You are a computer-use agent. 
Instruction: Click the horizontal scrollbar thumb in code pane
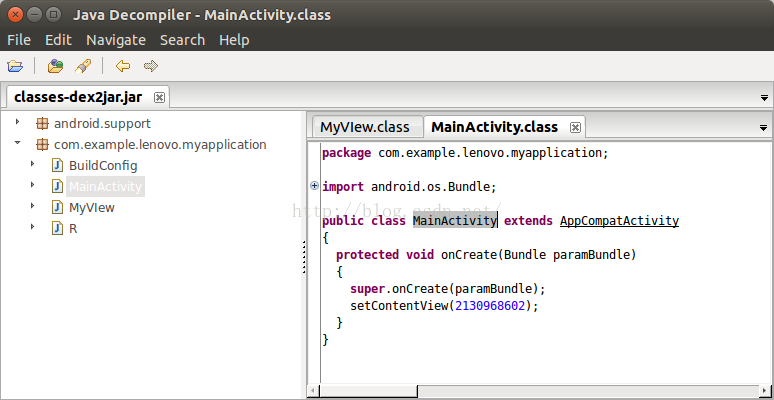(368, 392)
